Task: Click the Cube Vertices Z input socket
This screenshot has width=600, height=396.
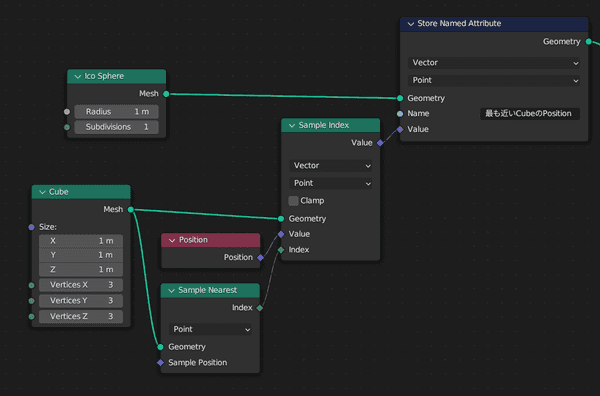Action: click(31, 316)
